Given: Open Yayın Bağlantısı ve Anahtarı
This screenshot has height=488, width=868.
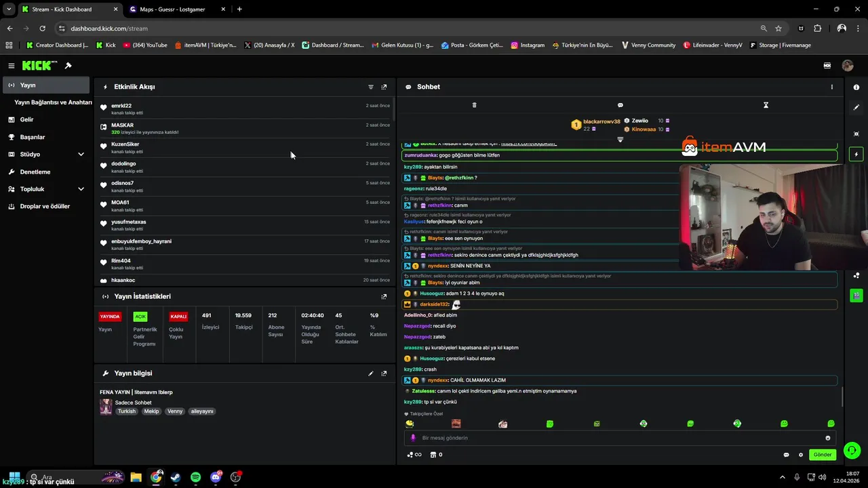Looking at the screenshot, I should [53, 102].
